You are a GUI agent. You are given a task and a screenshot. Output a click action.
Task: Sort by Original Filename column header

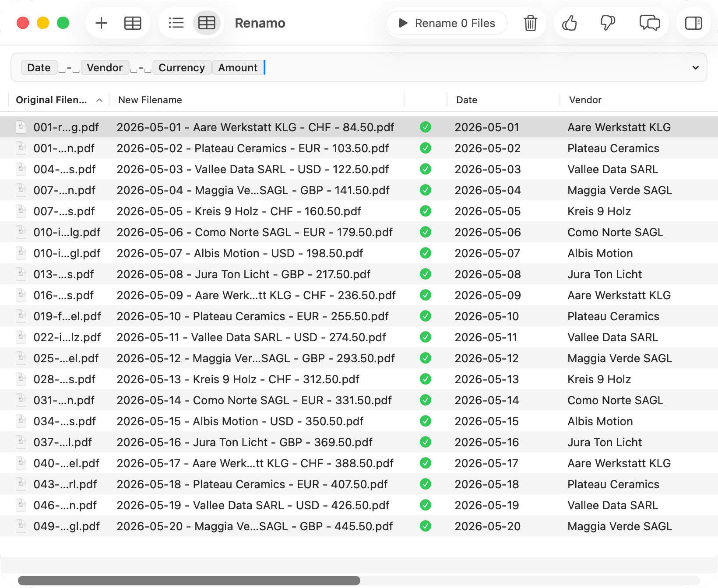[59, 100]
